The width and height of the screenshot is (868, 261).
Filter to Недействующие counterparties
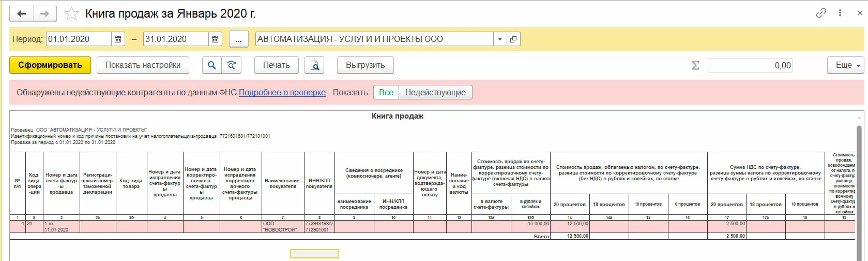tap(435, 93)
